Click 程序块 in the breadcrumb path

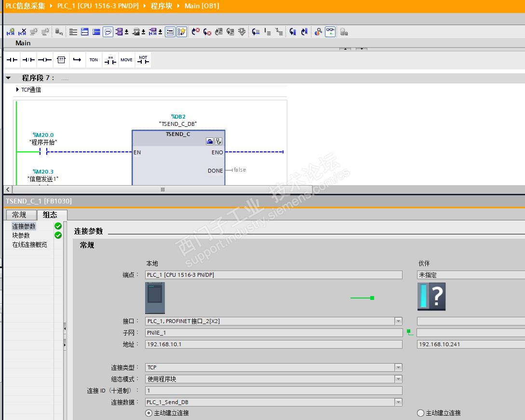161,6
